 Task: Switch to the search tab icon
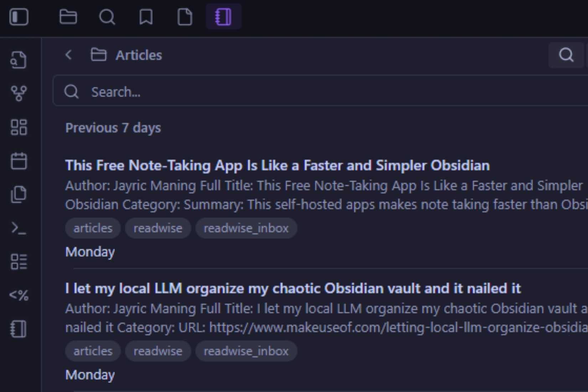coord(107,17)
